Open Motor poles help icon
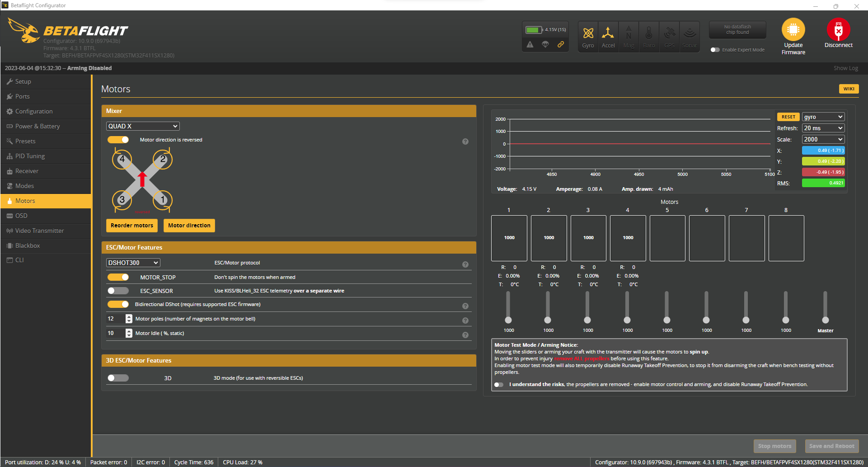The image size is (868, 467). coord(465,321)
